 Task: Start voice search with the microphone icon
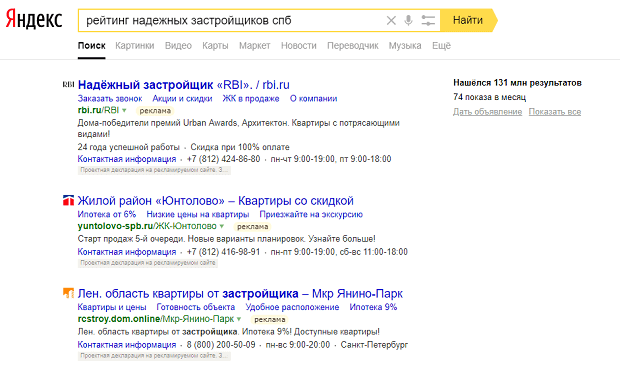pos(408,20)
